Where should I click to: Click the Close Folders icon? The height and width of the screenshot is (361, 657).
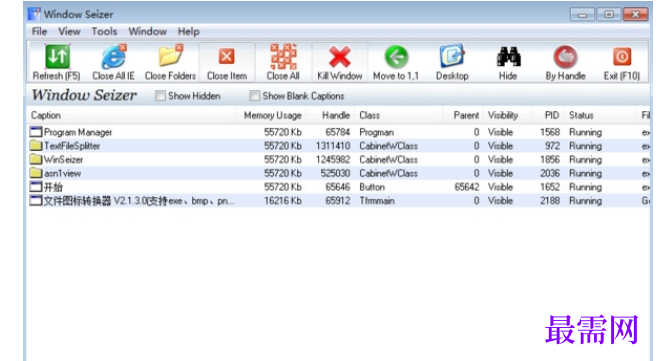[171, 56]
